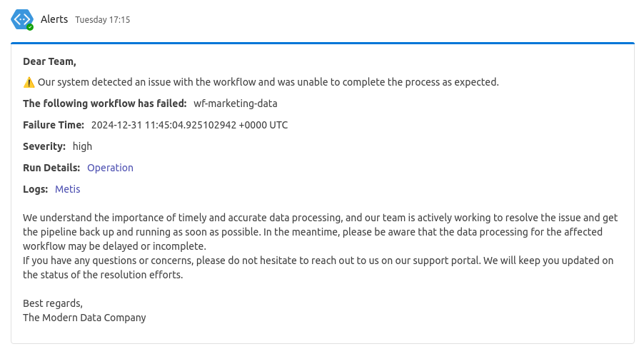Click the Severity label

point(44,146)
